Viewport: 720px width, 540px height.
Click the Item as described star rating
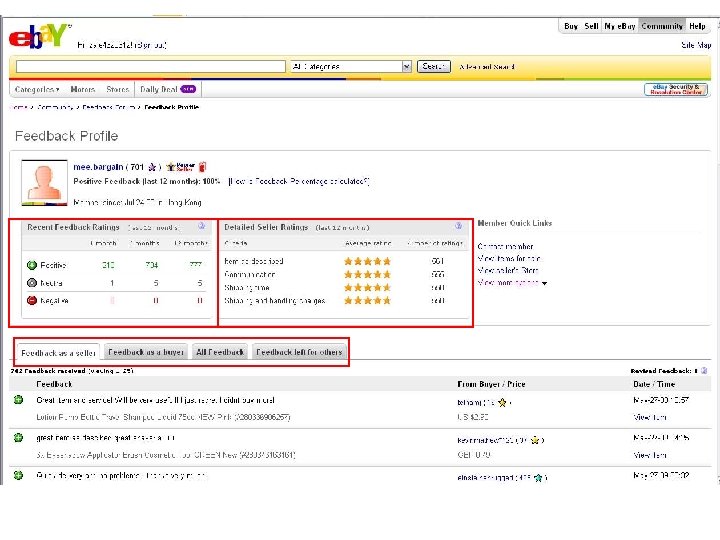[367, 261]
